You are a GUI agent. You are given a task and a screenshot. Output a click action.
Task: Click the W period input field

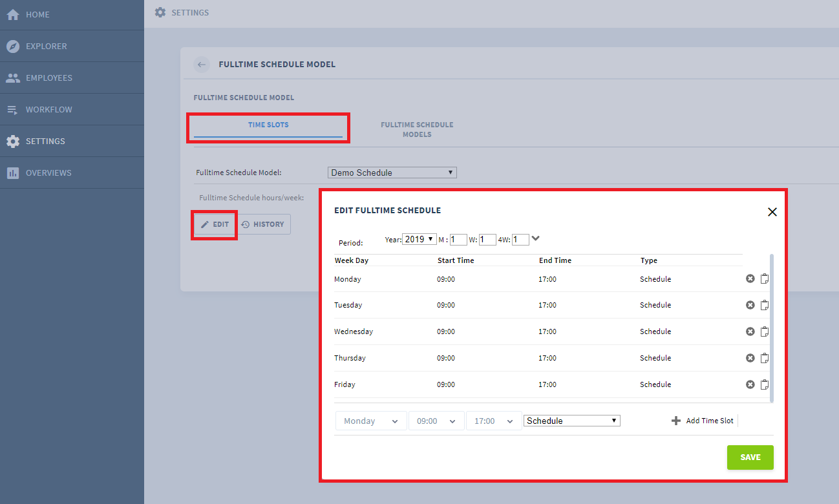coord(487,239)
